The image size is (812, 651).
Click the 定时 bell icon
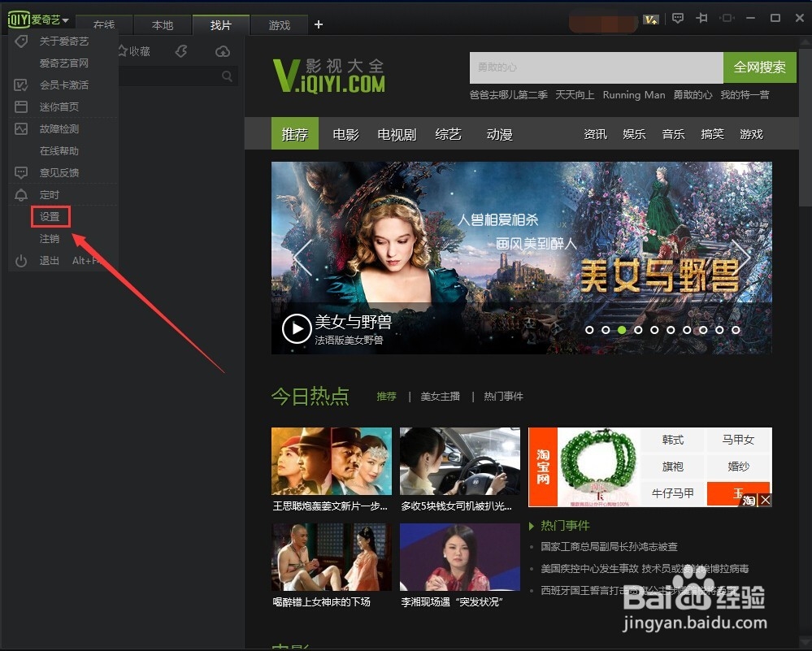coord(21,195)
